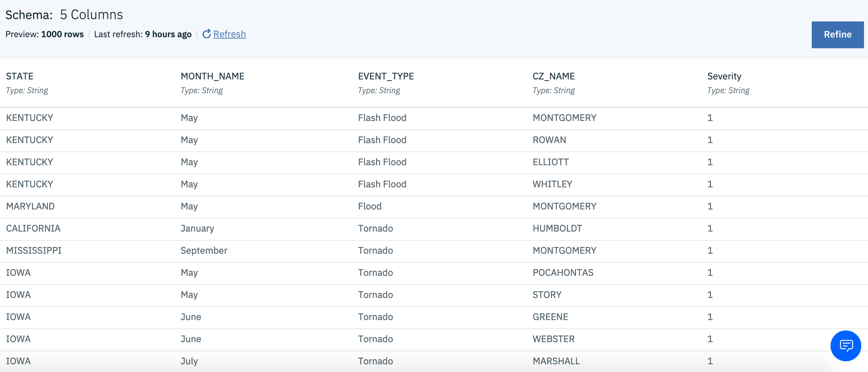Select the MISSISSIPPI state cell

tap(34, 250)
